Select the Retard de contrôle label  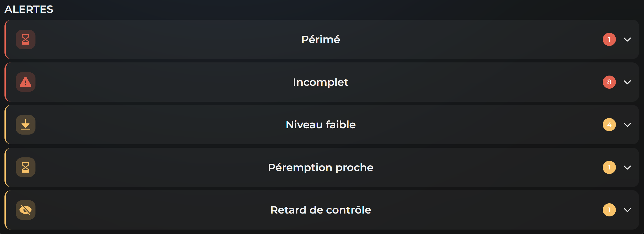click(x=321, y=210)
